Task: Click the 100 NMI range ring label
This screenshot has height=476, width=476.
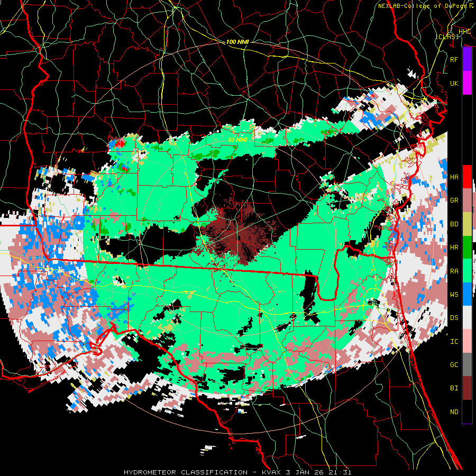Action: 237,42
